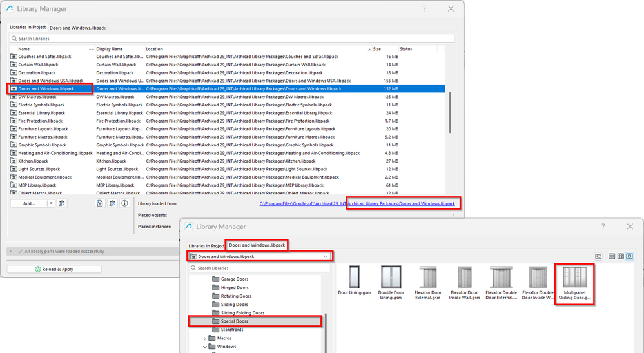Open the Add button dropdown arrow
The height and width of the screenshot is (353, 644).
51,203
